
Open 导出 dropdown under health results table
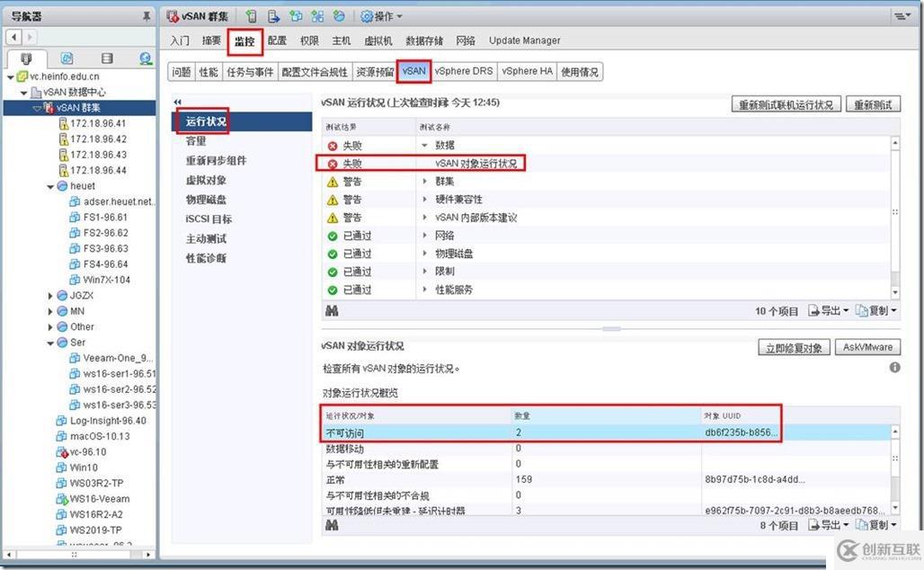click(x=829, y=311)
